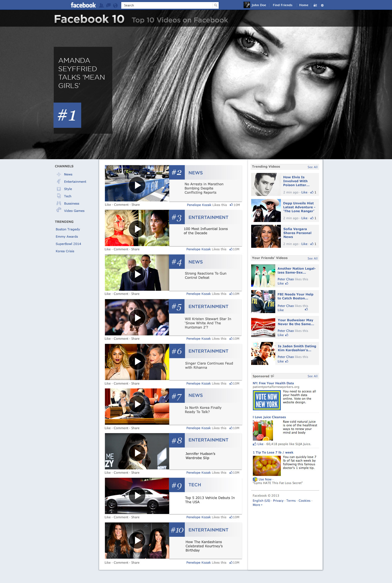Open the settings gear icon in top bar
The width and height of the screenshot is (392, 583).
pos(322,5)
